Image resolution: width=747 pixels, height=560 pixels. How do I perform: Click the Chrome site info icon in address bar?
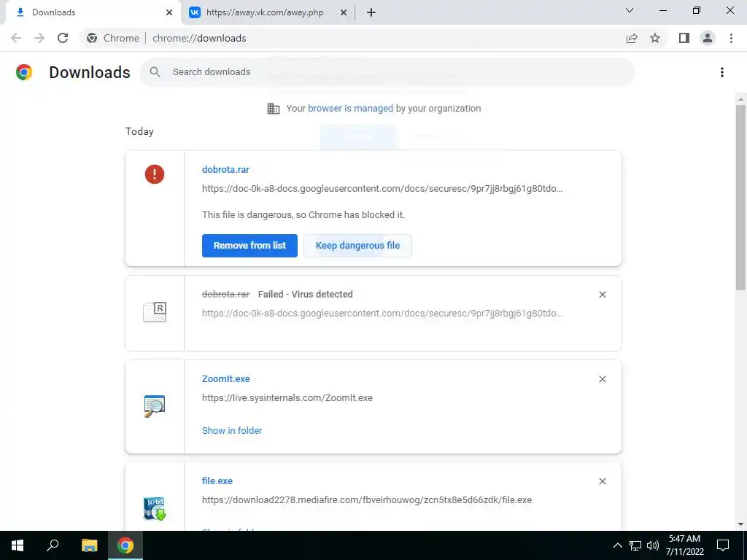click(x=92, y=38)
